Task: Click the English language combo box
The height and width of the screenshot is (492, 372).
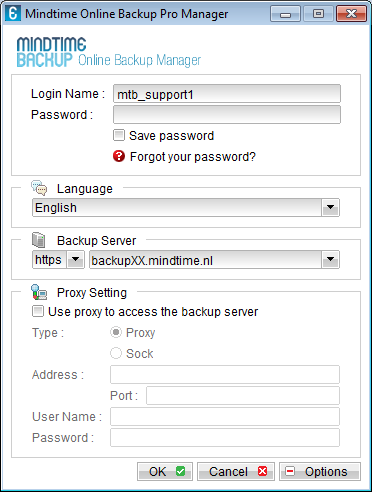Action: pos(186,207)
